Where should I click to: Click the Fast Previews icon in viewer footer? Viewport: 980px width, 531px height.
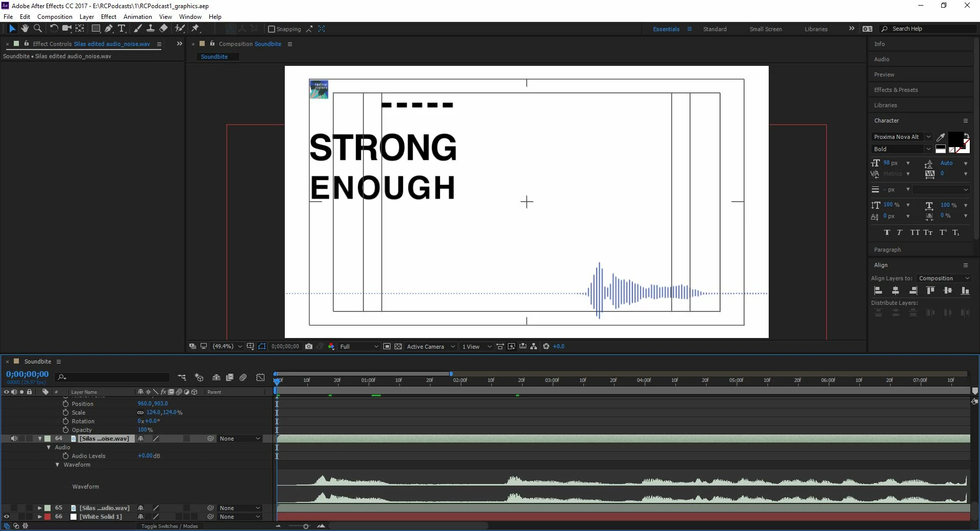tap(511, 346)
